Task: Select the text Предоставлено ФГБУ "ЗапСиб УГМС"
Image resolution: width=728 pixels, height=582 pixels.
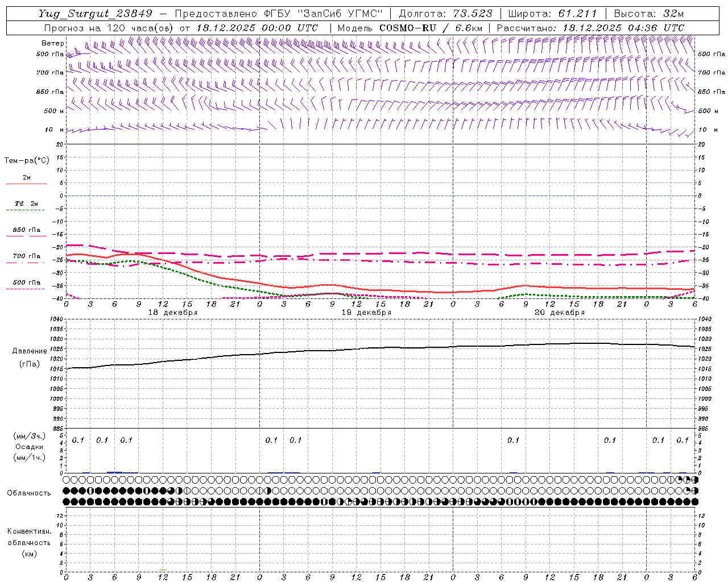Action: pyautogui.click(x=279, y=14)
